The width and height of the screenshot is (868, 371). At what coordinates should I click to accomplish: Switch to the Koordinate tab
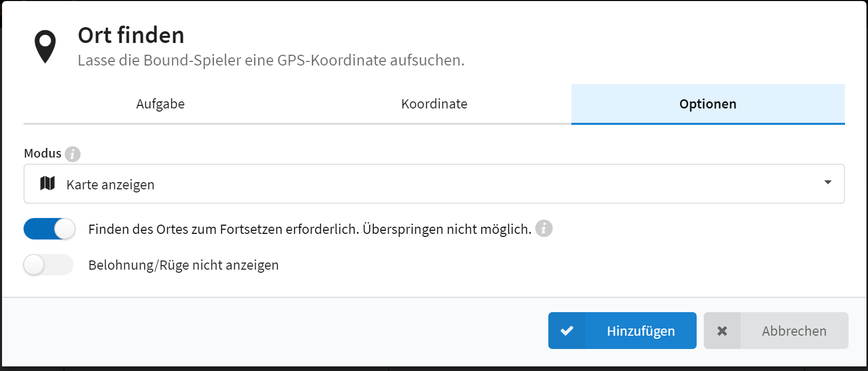(434, 104)
